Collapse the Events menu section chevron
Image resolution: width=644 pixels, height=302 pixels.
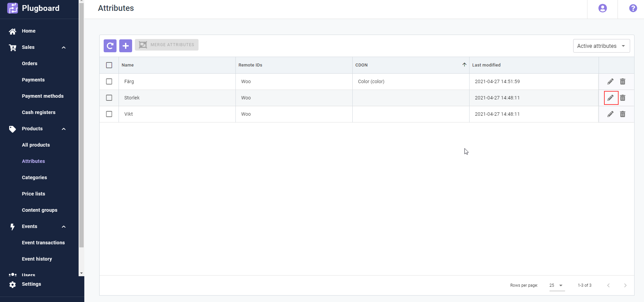point(64,227)
